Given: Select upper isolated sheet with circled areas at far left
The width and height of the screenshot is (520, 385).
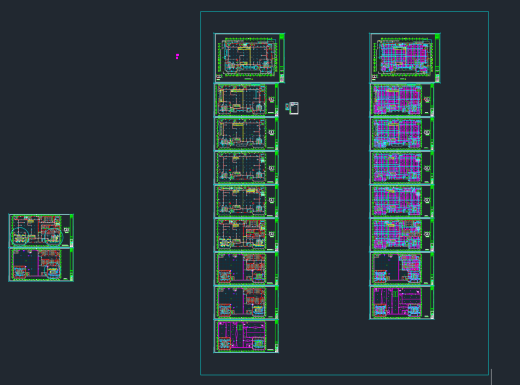Looking at the screenshot, I should (41, 231).
